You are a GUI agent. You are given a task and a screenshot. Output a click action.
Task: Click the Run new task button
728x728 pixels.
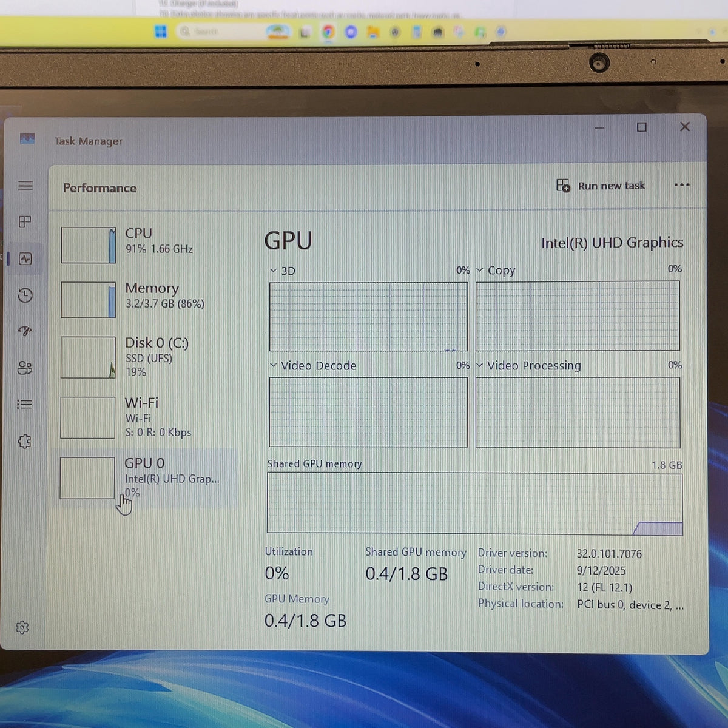[x=601, y=186]
